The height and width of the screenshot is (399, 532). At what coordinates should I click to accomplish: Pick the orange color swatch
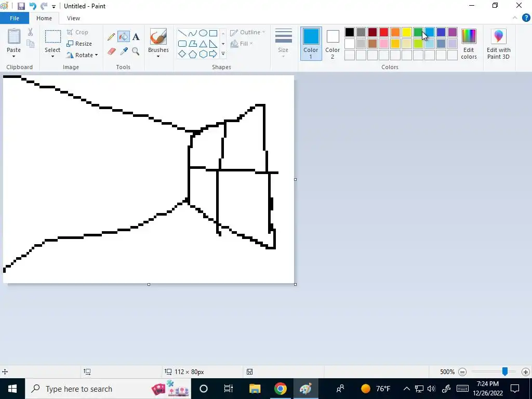[395, 32]
